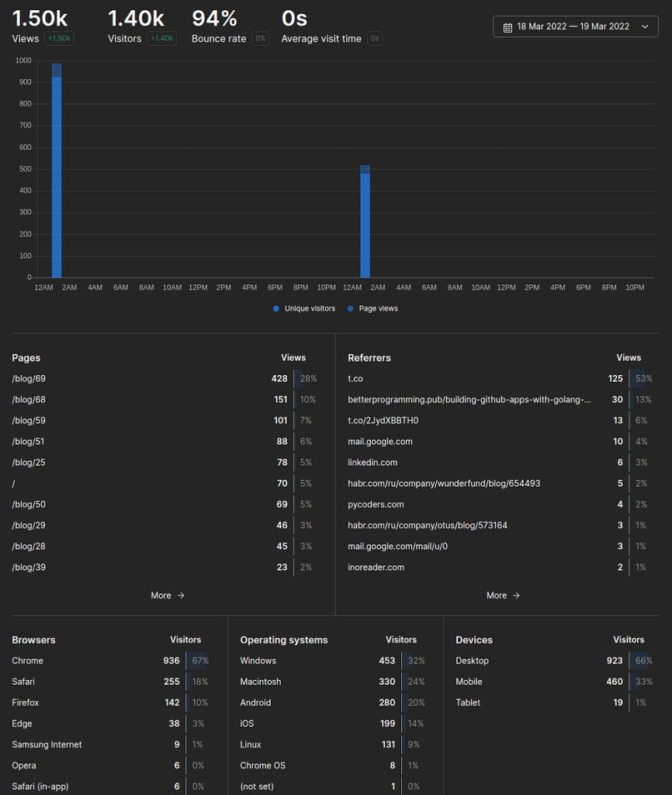
Task: Click the t.co referrer link
Action: [x=355, y=379]
